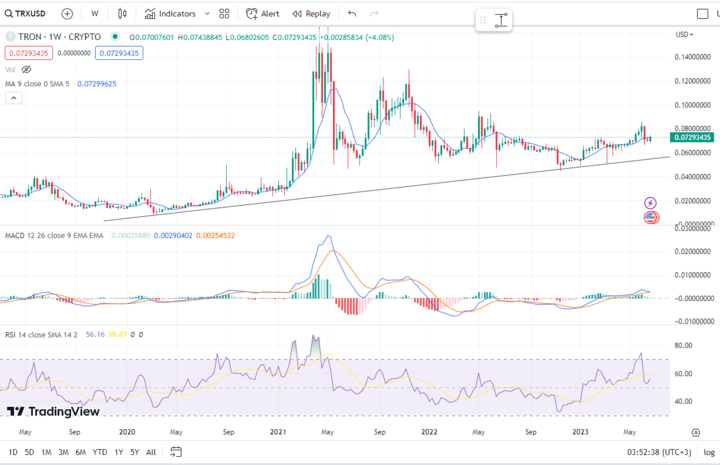The image size is (720, 465).
Task: Collapse the indicator legend with the chevron
Action: [x=14, y=98]
